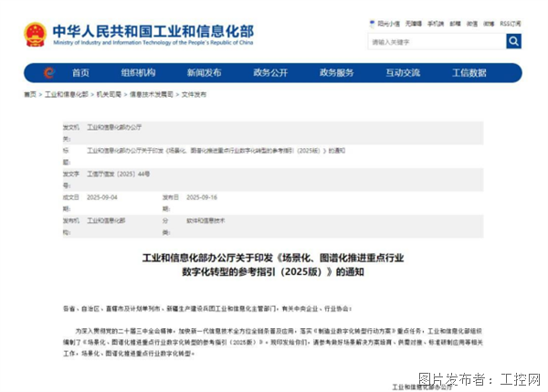Click 机关司局 breadcrumb link
The image size is (548, 392).
click(109, 94)
